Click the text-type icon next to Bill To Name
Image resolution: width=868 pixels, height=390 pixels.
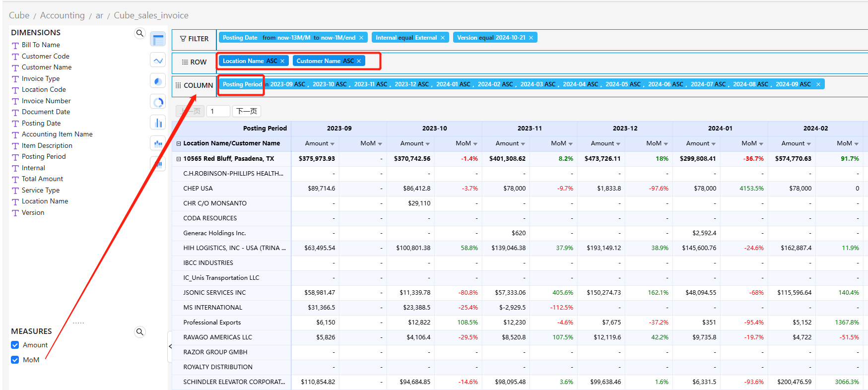15,45
